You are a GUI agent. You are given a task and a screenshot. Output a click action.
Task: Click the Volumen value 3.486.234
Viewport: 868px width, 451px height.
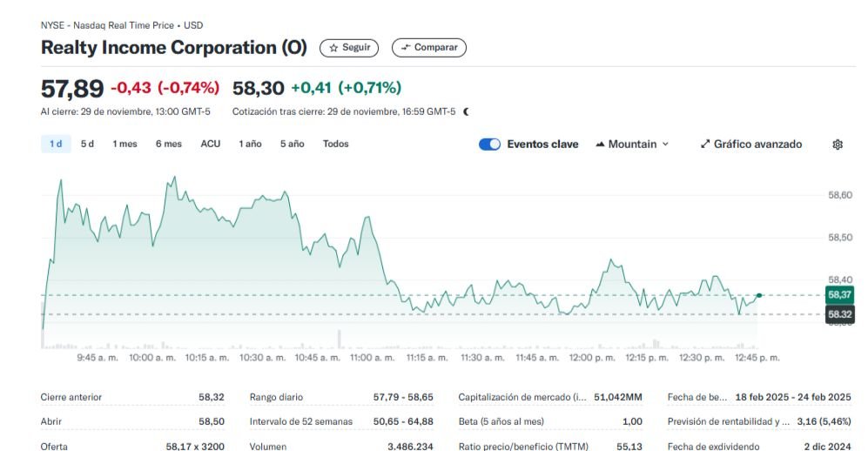(x=410, y=446)
